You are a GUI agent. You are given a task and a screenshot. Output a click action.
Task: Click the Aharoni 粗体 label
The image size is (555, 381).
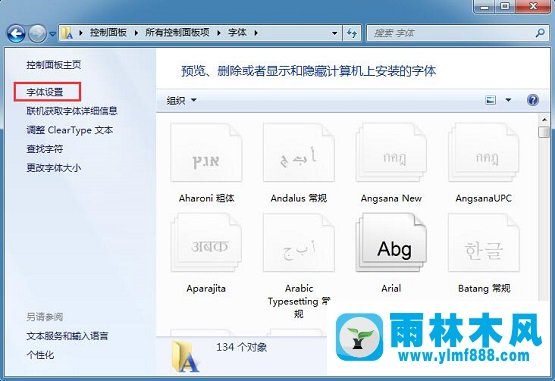206,198
